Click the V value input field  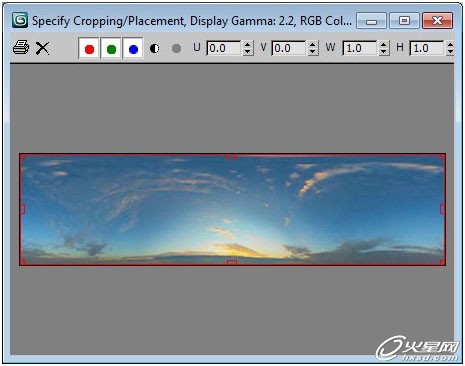click(289, 48)
